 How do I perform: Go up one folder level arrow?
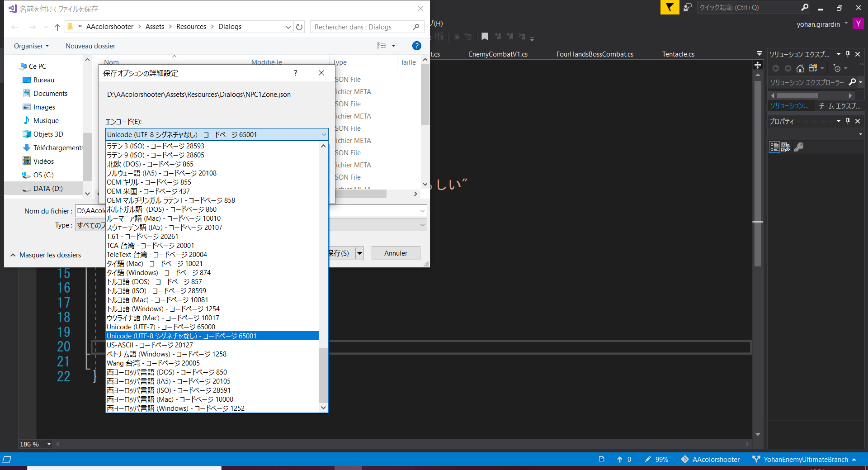coord(57,27)
